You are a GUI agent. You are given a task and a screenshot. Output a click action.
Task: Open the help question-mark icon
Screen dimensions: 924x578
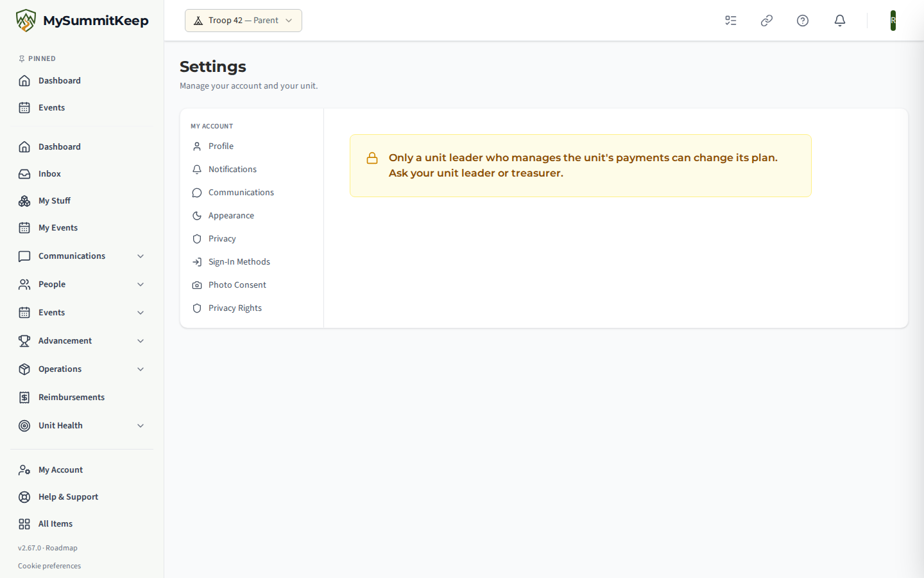803,21
